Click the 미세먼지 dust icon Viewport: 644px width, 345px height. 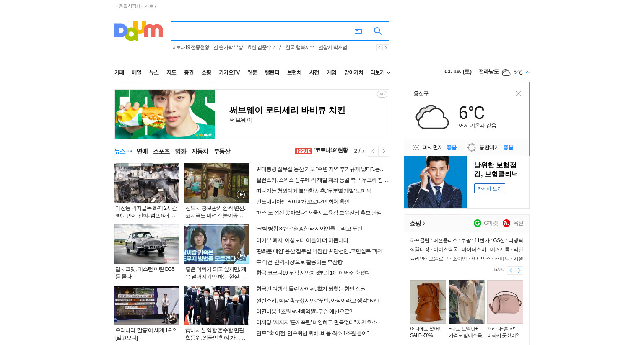tap(415, 147)
